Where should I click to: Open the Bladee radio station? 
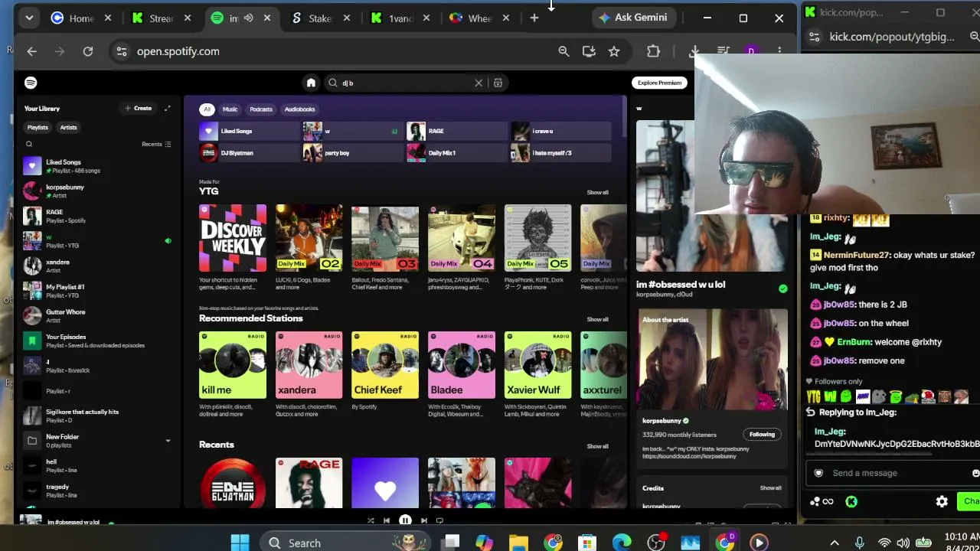(461, 365)
